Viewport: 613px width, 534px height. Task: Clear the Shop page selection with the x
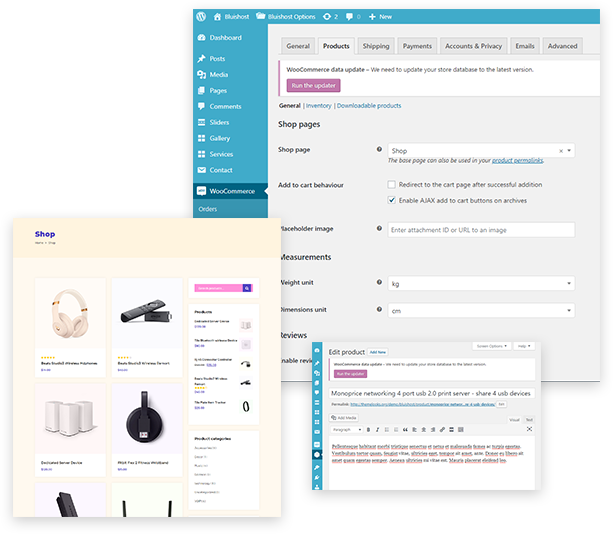pyautogui.click(x=561, y=151)
